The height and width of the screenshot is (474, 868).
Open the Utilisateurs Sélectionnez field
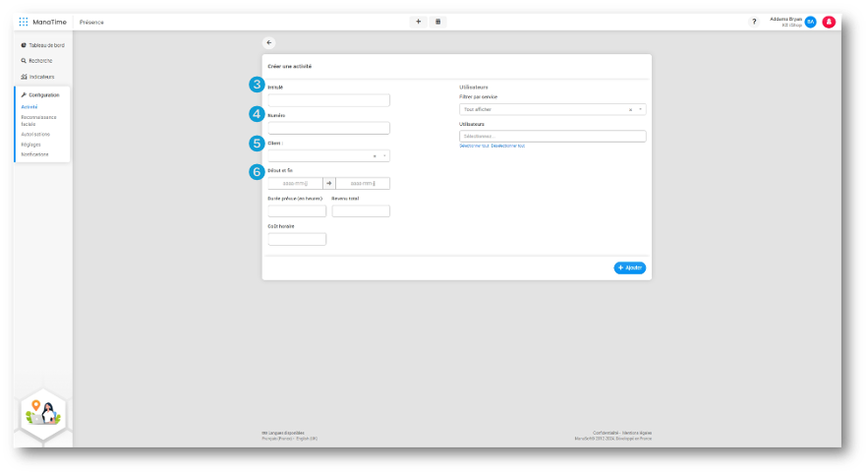[552, 137]
